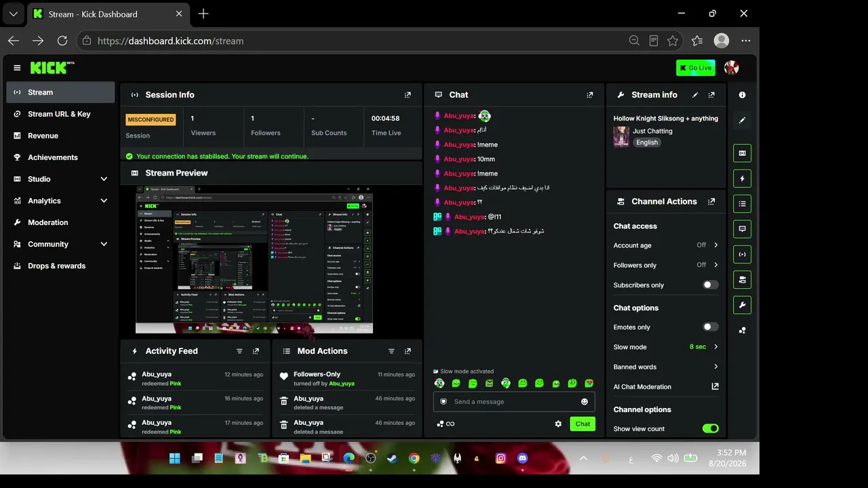Open Steam from the taskbar
Viewport: 868px width, 488px height.
(x=392, y=458)
